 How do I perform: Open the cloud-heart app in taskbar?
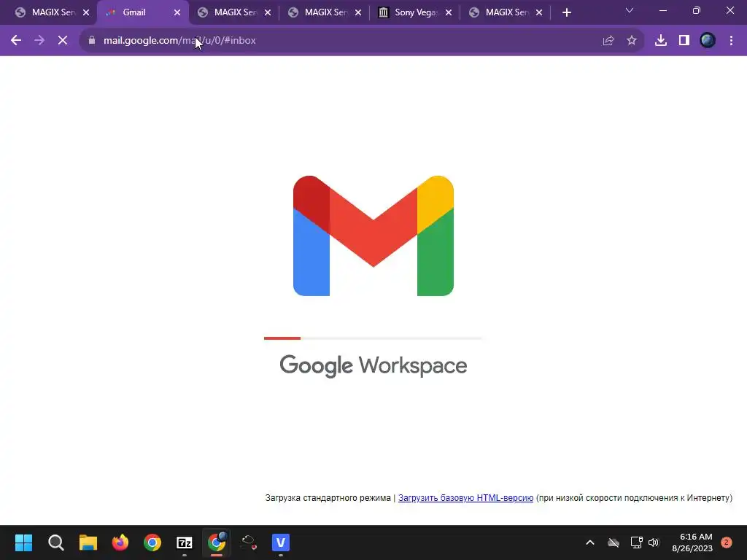[249, 542]
